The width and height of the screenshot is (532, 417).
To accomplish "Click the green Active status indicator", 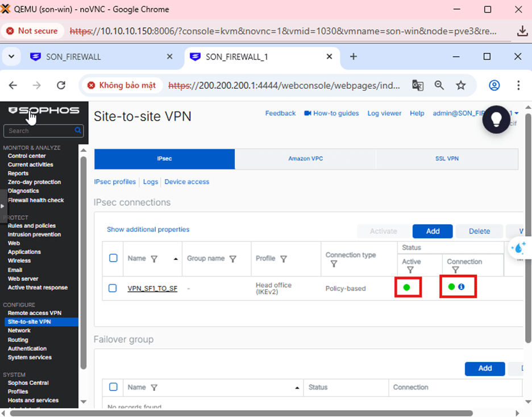I will 406,287.
